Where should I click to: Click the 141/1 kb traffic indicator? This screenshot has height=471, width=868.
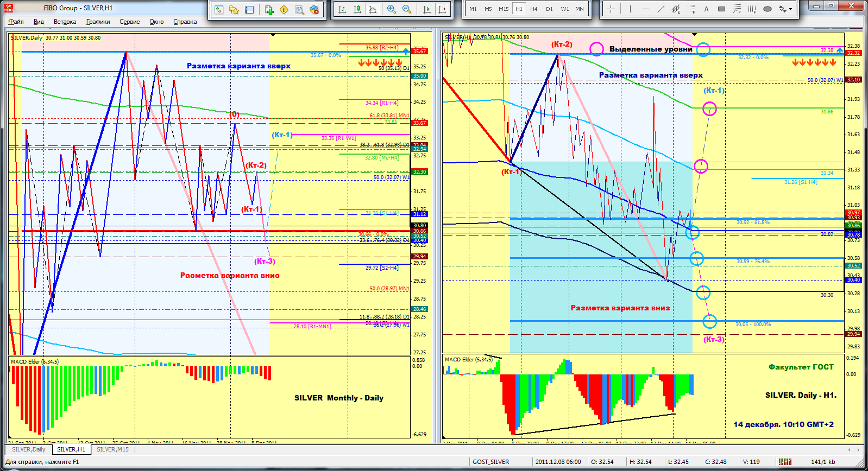823,462
